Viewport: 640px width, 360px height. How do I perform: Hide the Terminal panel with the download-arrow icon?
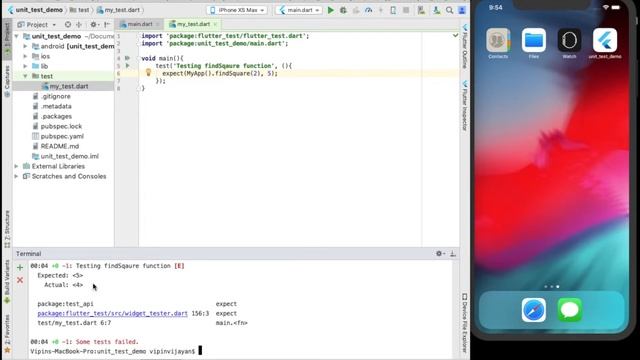tap(453, 253)
